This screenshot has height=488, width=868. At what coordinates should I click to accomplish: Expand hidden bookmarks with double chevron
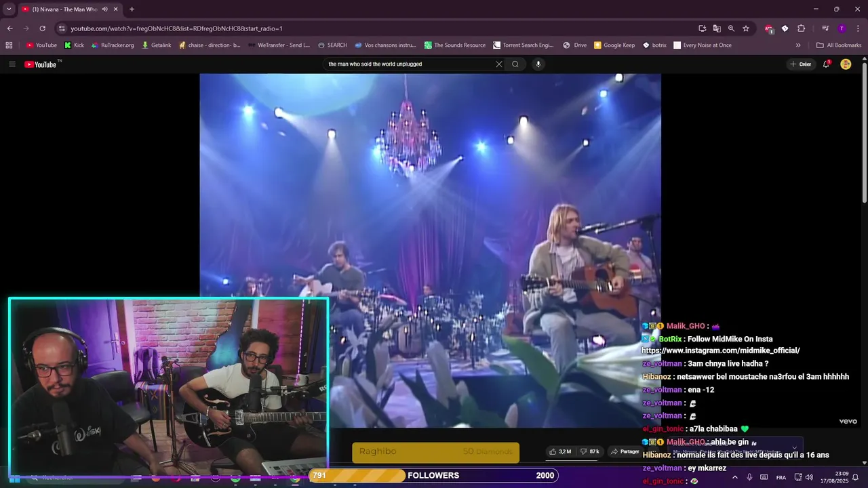(x=798, y=45)
